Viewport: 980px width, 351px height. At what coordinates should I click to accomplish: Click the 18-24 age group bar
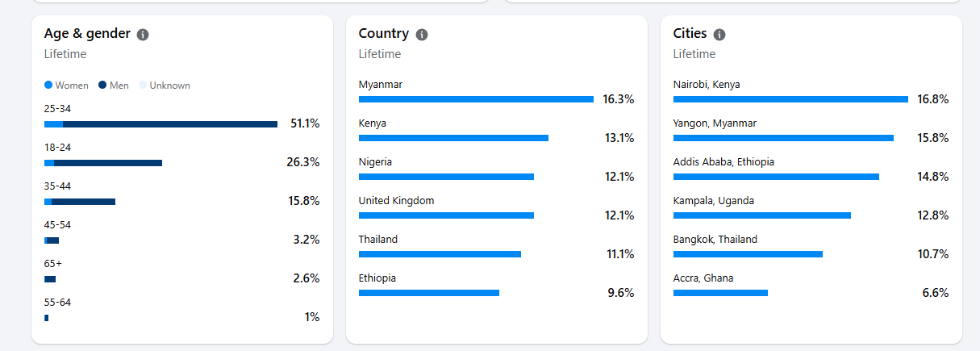coord(103,163)
